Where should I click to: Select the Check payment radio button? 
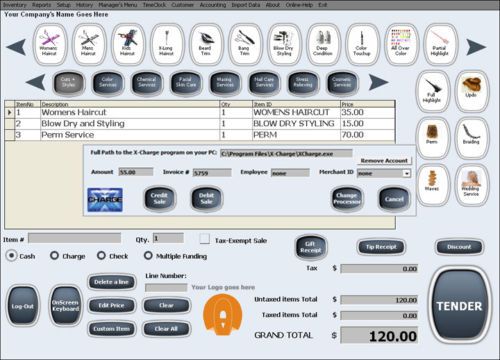point(101,256)
